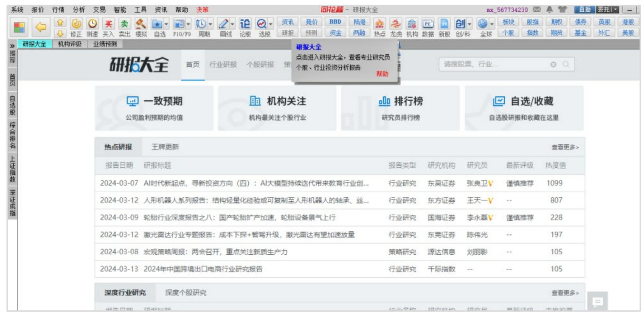Open the mail envelope icon in title bar
The width and height of the screenshot is (644, 318).
537,9
